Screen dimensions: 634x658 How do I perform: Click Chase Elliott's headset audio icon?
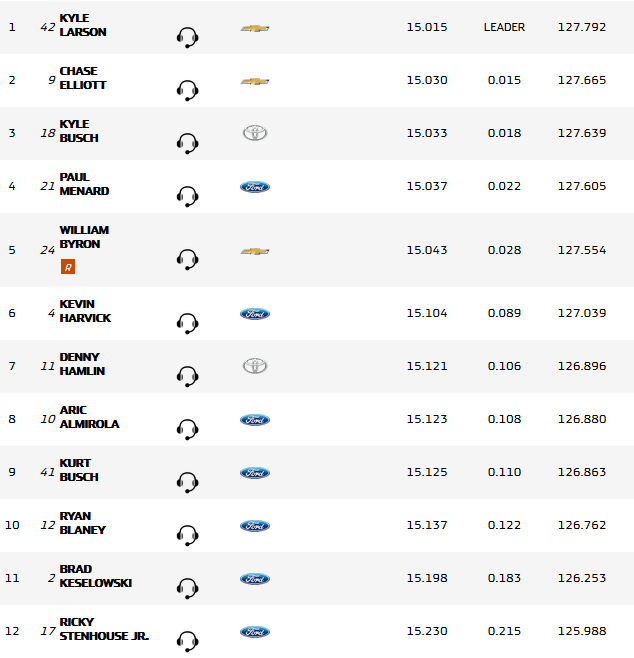click(x=187, y=91)
